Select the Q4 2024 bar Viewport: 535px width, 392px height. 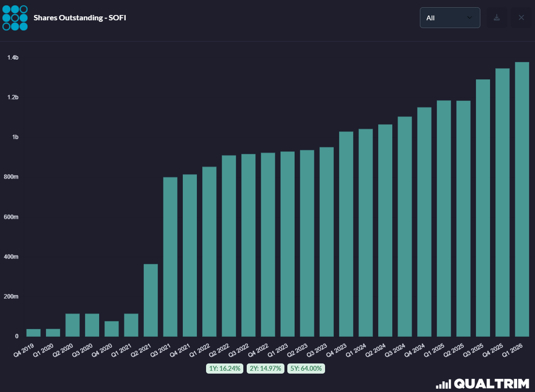[x=424, y=222]
